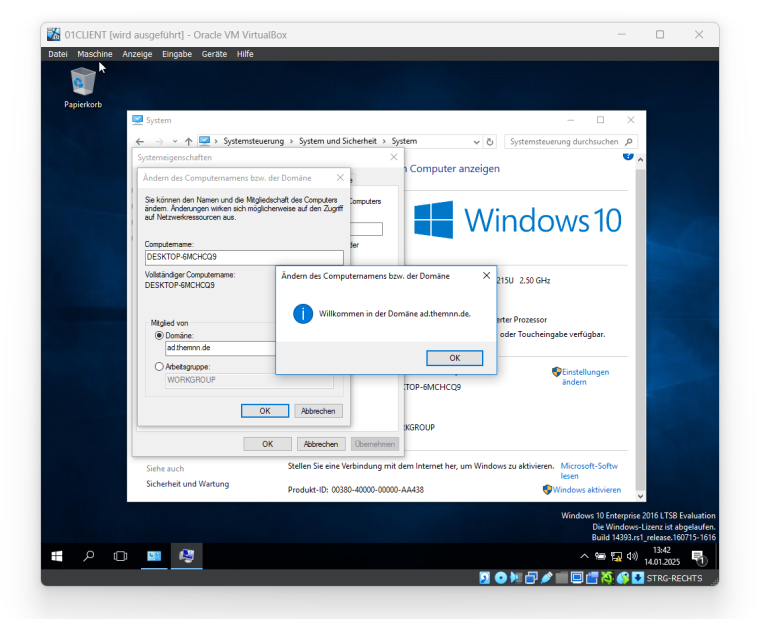Viewport: 768px width, 619px height.
Task: Open taskbar search magnifier
Action: 89,556
